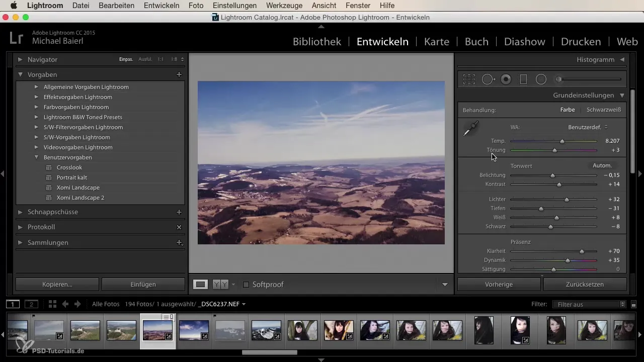Open the _DSC6237.NEF filename dropdown
The width and height of the screenshot is (644, 362).
point(222,304)
